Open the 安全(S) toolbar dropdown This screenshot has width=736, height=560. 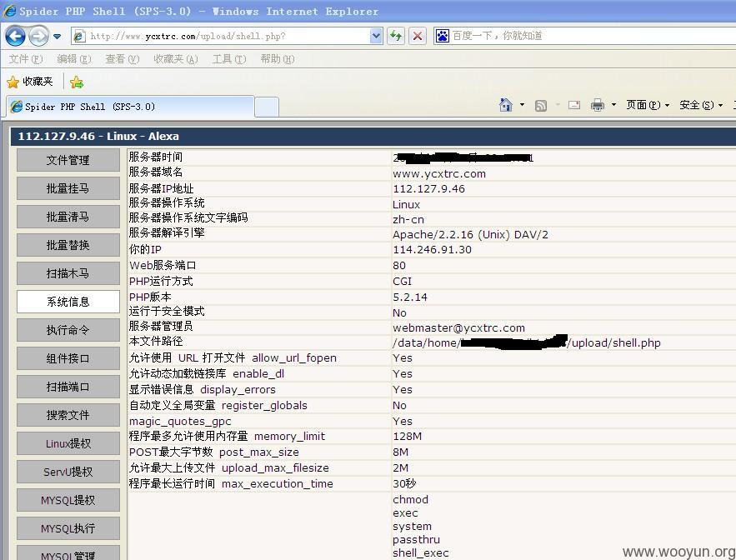click(701, 105)
